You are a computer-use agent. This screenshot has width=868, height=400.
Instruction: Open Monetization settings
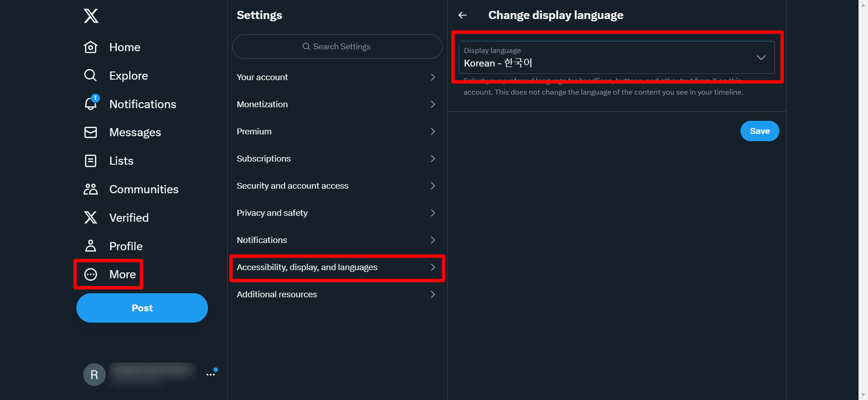(337, 105)
